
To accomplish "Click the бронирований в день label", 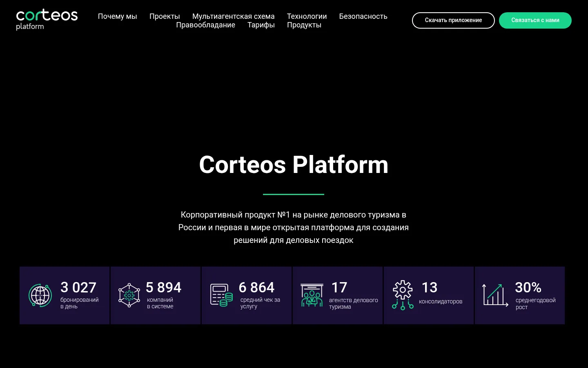I will coord(80,303).
